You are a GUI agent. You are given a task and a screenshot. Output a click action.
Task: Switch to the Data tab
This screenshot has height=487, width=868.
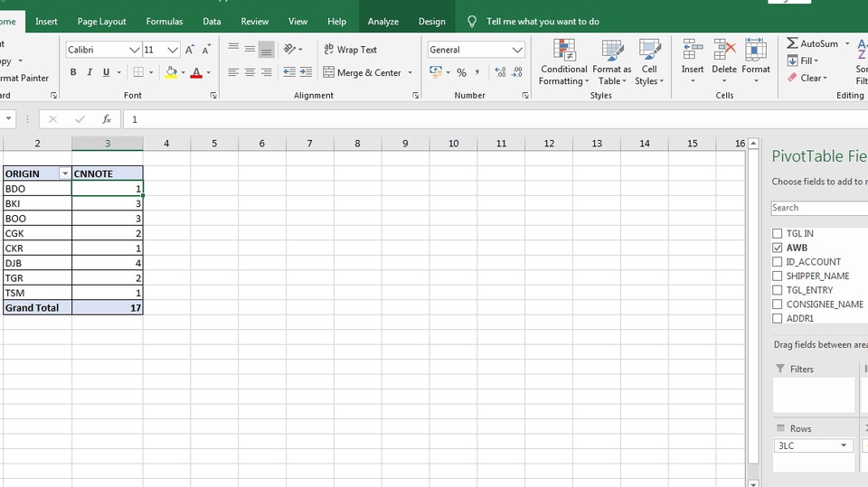pyautogui.click(x=212, y=22)
